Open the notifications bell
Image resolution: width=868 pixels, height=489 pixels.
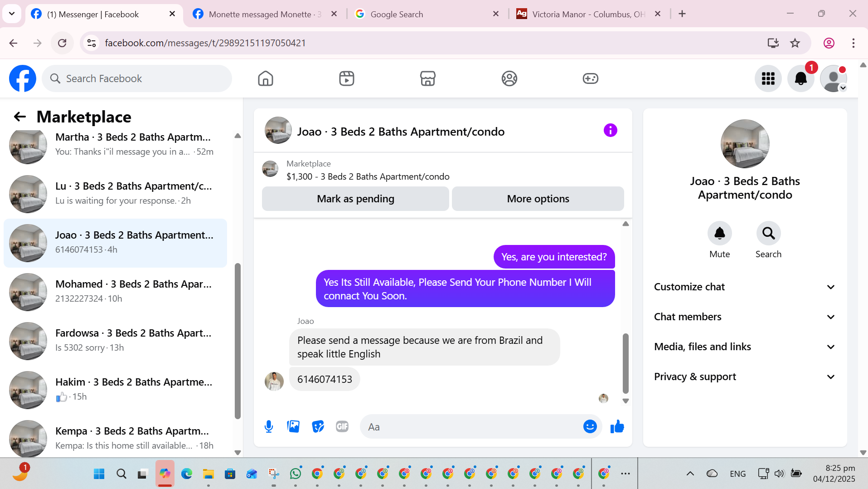(x=801, y=78)
